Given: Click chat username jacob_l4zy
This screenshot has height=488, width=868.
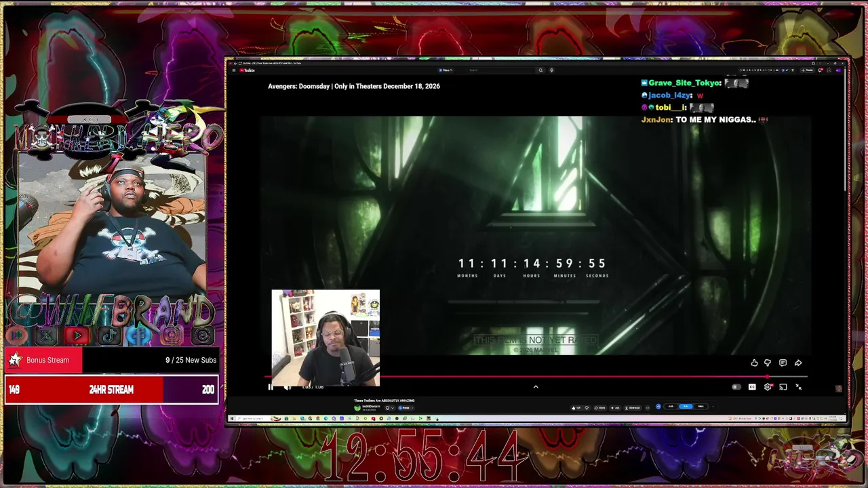Looking at the screenshot, I should tap(670, 96).
